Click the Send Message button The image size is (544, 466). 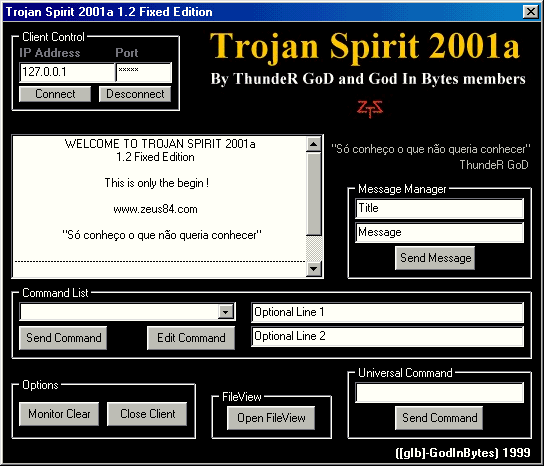click(435, 258)
